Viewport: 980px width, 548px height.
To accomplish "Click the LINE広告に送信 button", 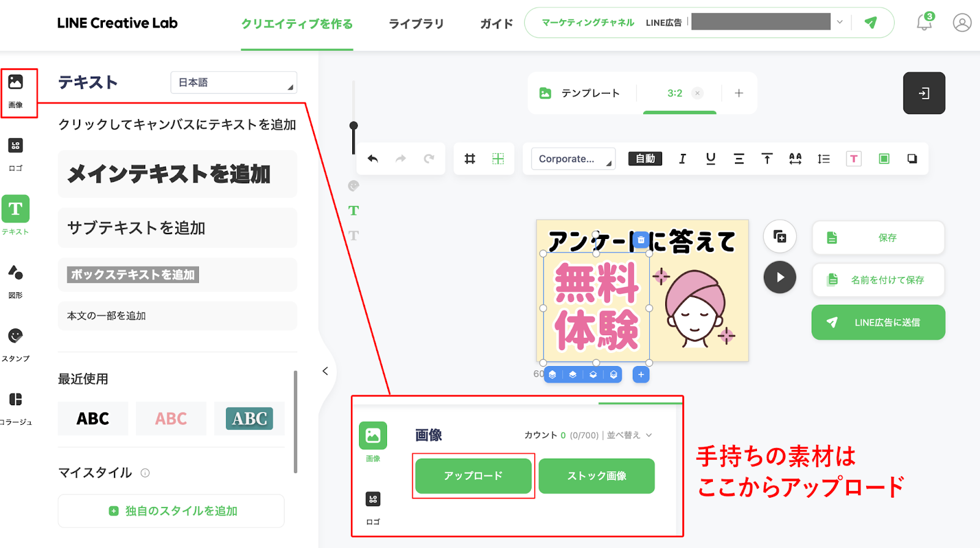I will [878, 322].
